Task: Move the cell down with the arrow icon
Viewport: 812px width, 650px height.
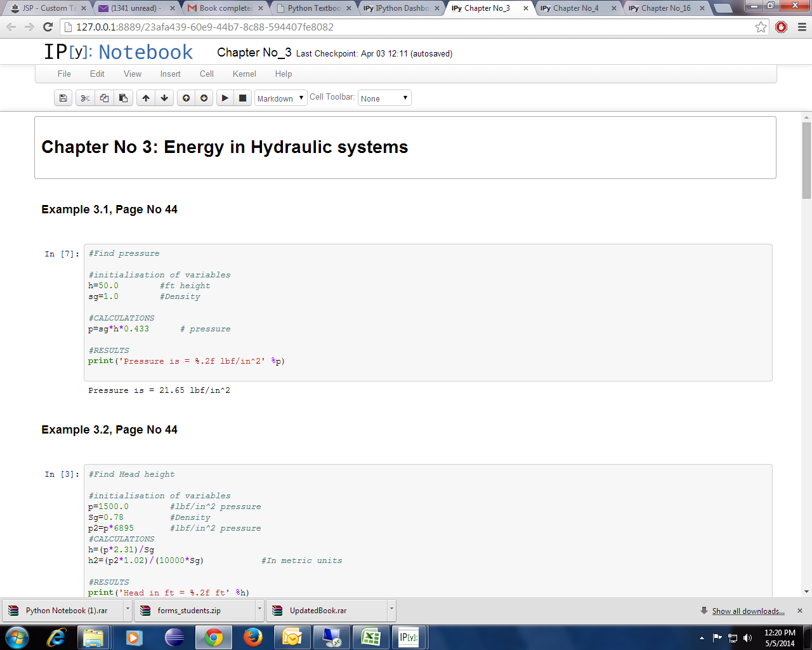Action: (x=164, y=98)
